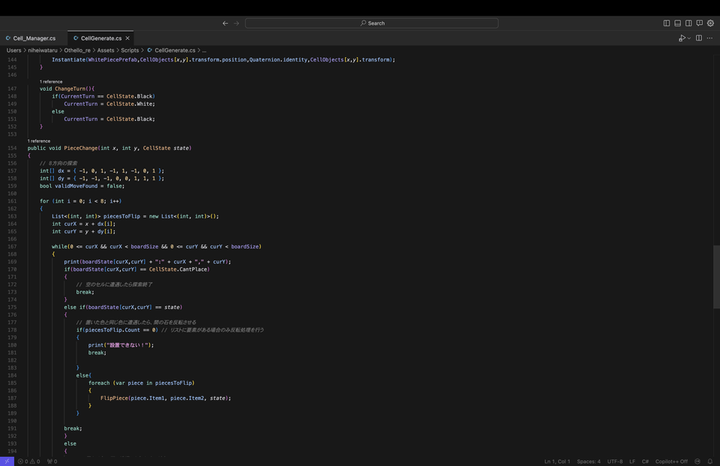Expand the Assets breadcrumb segment
The width and height of the screenshot is (720, 466).
coord(105,49)
